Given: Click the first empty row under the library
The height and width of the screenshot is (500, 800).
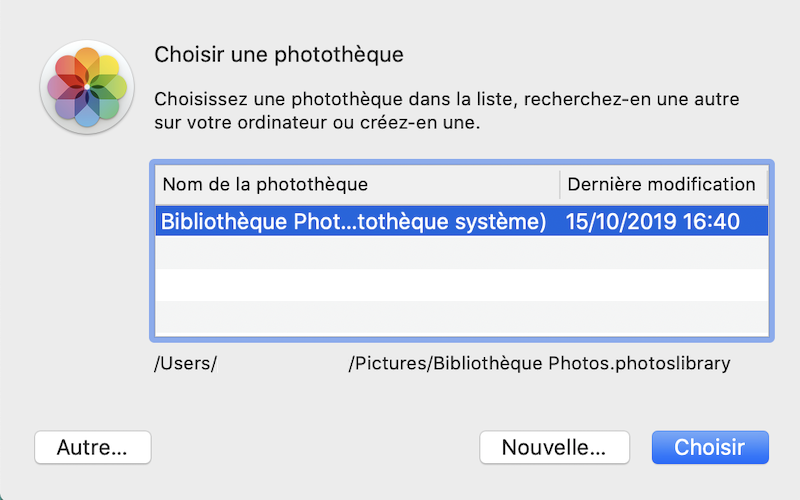Looking at the screenshot, I should [x=460, y=253].
